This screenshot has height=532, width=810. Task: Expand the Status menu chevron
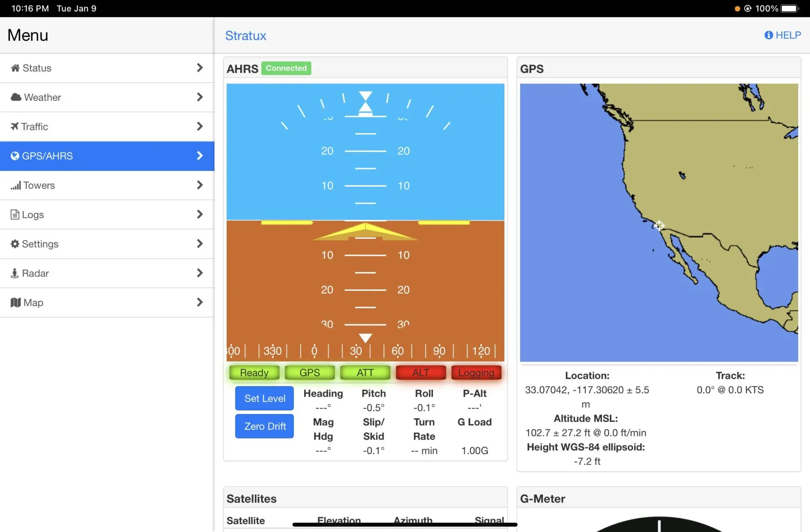(200, 68)
